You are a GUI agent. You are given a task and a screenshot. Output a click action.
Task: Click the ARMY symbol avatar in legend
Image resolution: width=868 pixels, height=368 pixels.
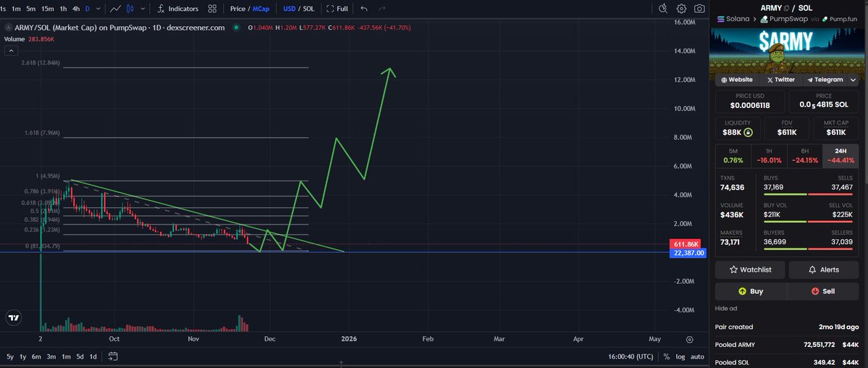(x=8, y=27)
